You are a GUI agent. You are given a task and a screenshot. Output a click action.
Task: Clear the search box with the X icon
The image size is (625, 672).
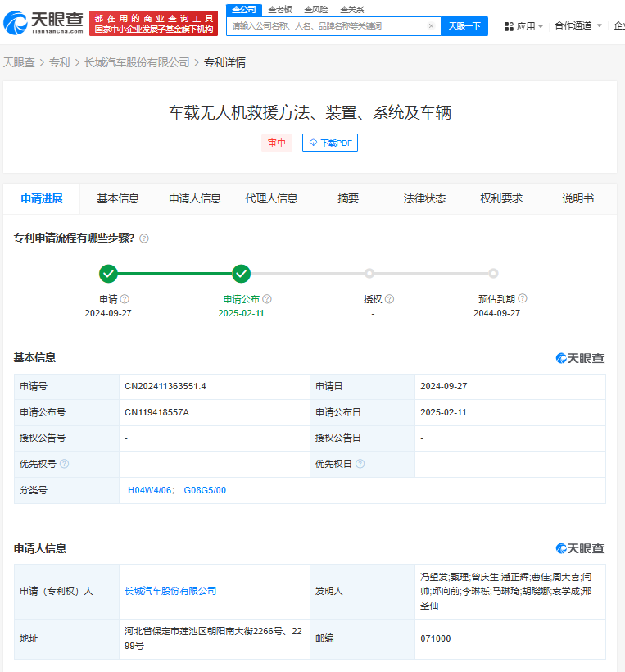(x=432, y=26)
